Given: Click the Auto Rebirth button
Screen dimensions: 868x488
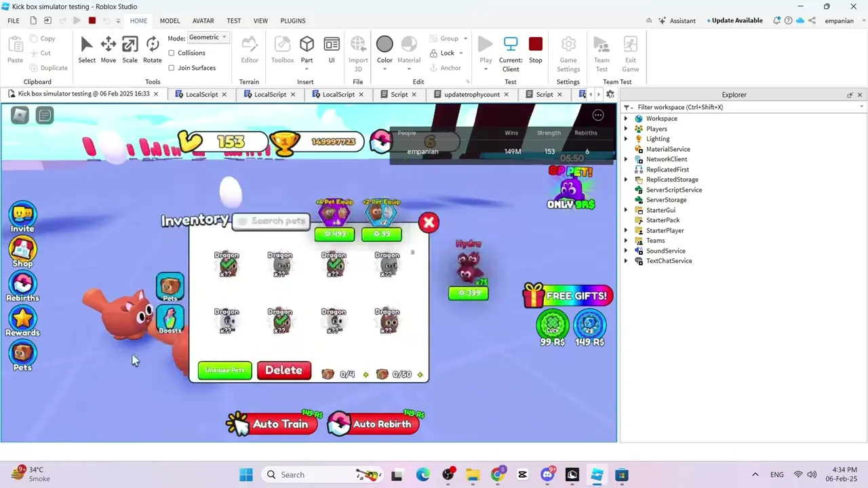Looking at the screenshot, I should pyautogui.click(x=373, y=424).
